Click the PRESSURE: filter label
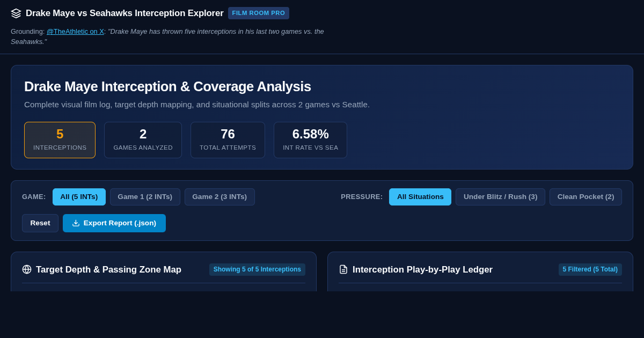Viewport: 644px width, 338px height. (x=362, y=197)
